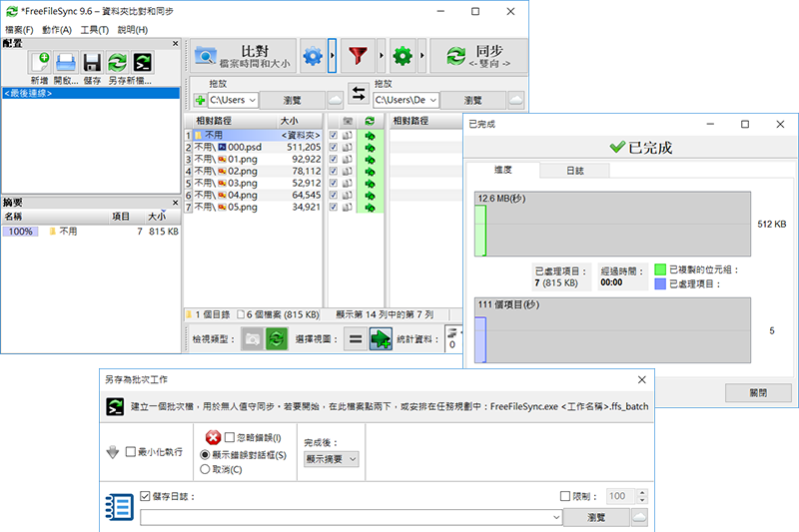This screenshot has height=532, width=799.
Task: Toggle equal files view icon
Action: coord(356,339)
